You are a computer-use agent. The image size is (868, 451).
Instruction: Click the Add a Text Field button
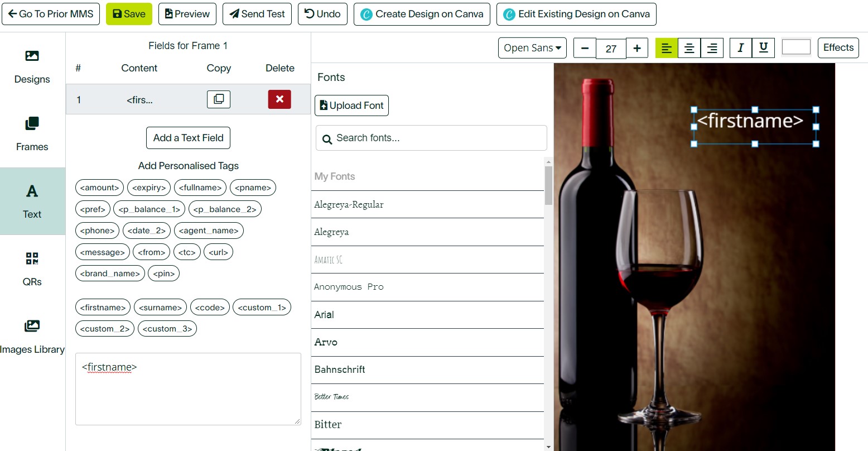pyautogui.click(x=188, y=138)
